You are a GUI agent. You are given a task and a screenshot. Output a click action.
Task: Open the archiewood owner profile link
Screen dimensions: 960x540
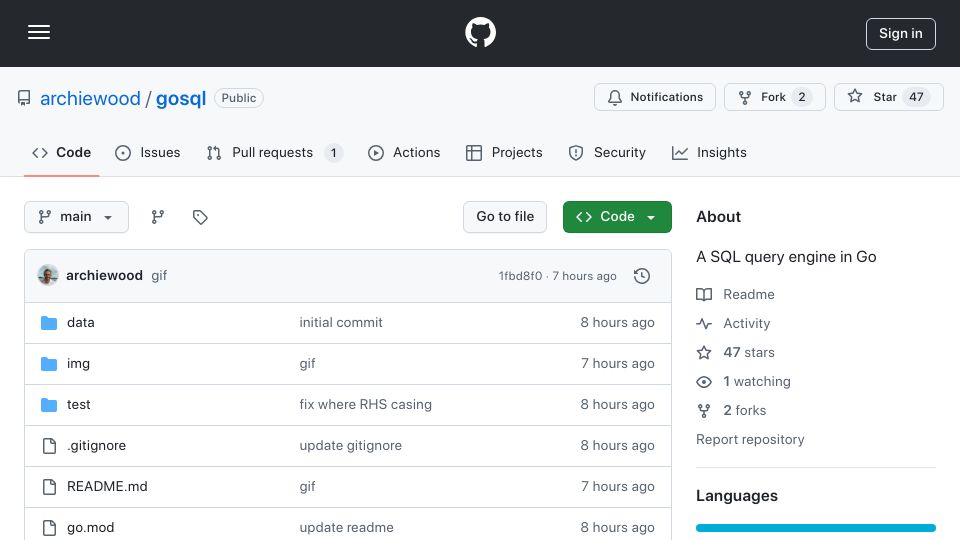pyautogui.click(x=90, y=98)
